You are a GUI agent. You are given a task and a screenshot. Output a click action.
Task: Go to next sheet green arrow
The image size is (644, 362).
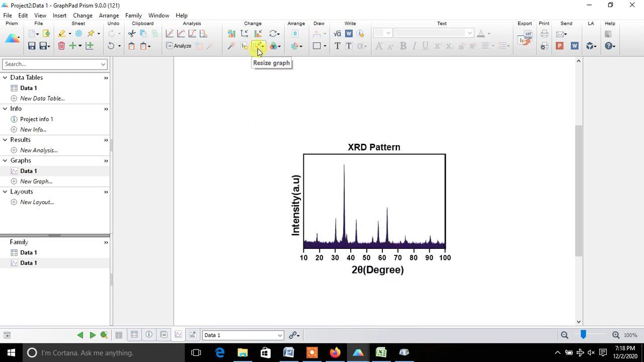[93, 335]
